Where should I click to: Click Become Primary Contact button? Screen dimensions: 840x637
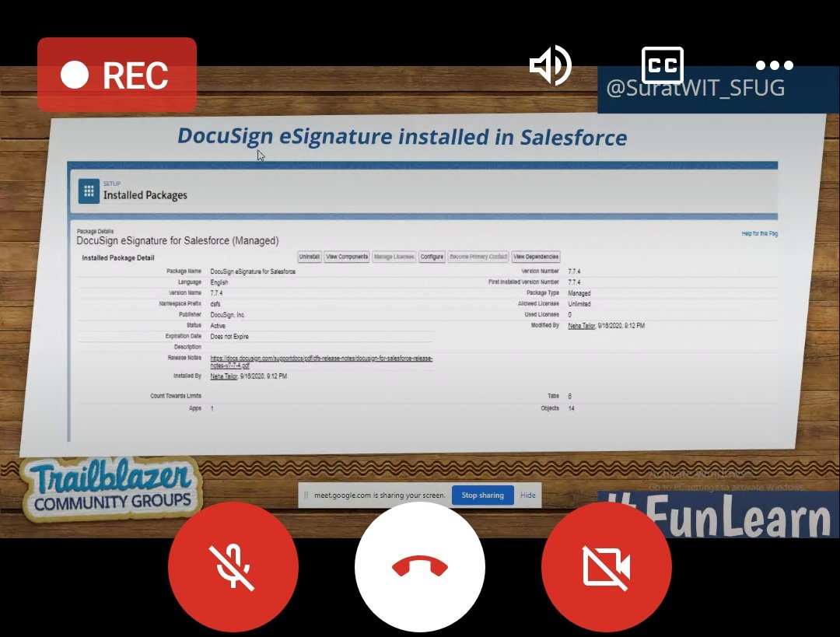coord(478,257)
